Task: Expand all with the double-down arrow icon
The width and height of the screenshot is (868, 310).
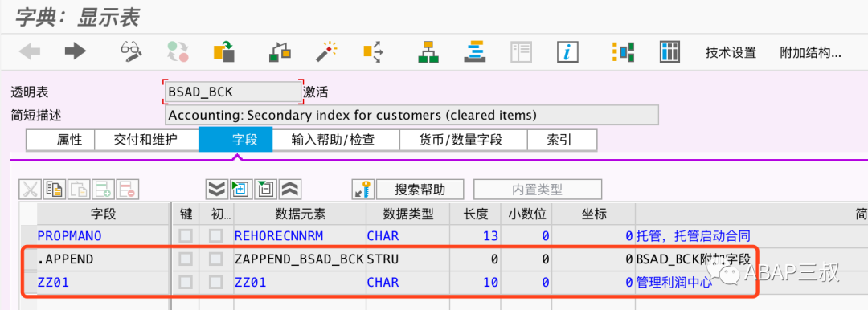Action: pos(216,190)
